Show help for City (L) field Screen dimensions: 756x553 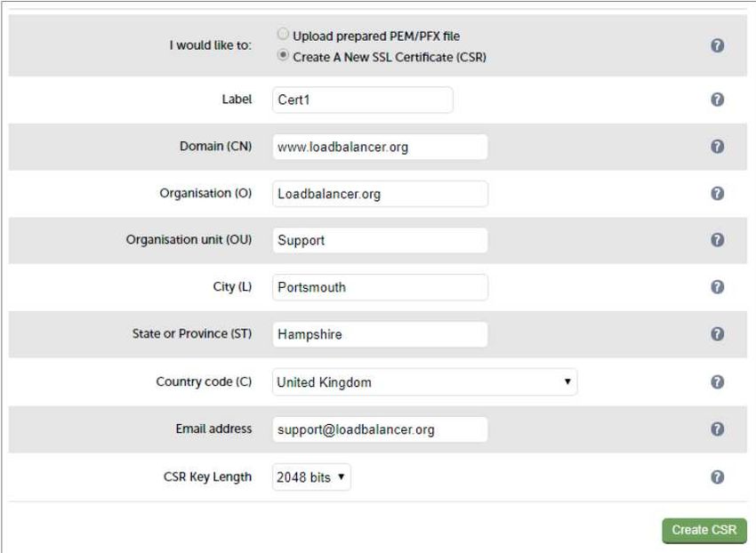(x=717, y=287)
